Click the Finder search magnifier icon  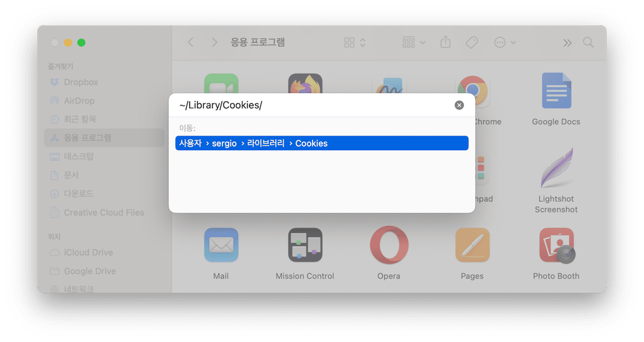[x=588, y=42]
